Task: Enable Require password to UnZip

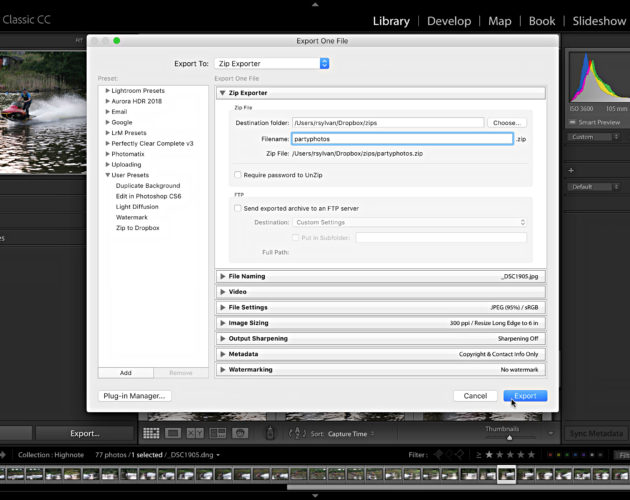Action: (238, 175)
